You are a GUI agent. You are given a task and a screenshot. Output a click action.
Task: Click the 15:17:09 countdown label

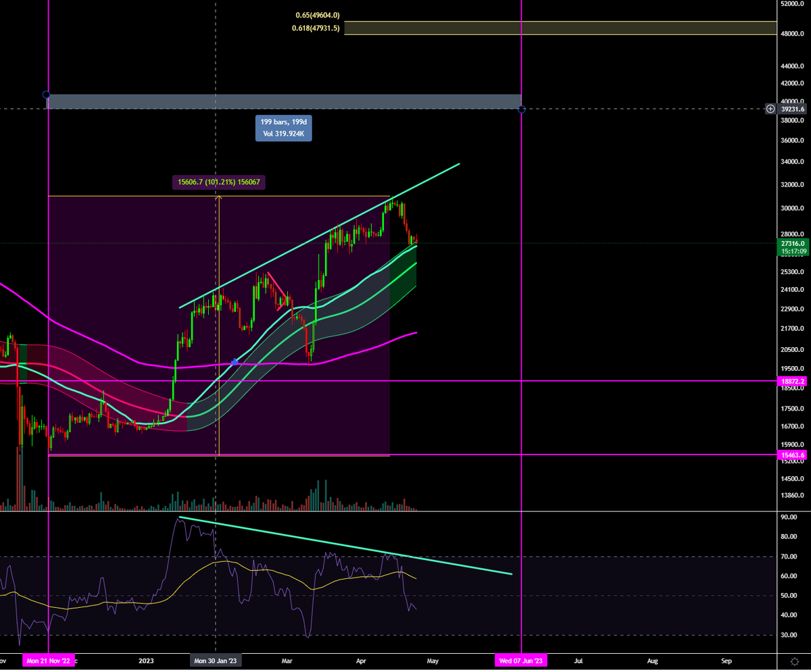(x=793, y=251)
